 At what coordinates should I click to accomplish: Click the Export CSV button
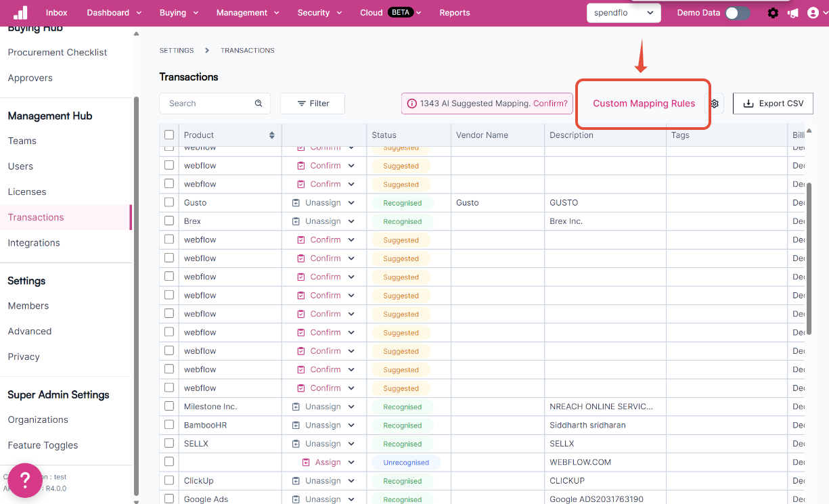point(773,104)
